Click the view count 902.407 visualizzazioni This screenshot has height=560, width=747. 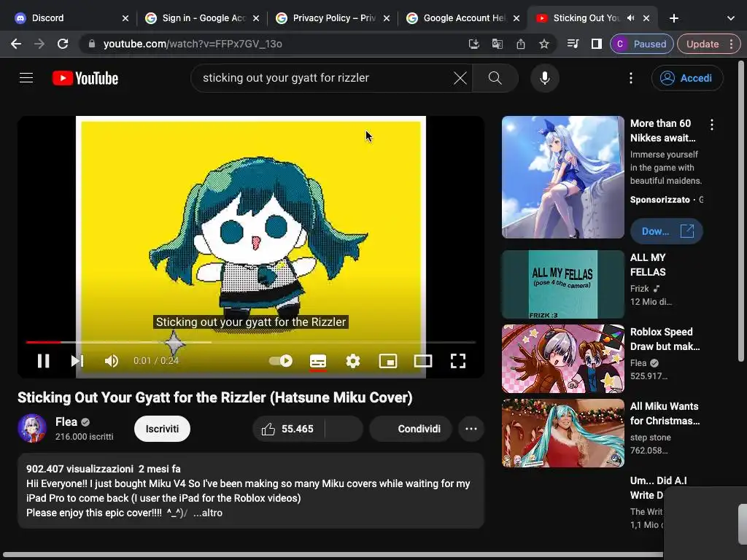[80, 469]
